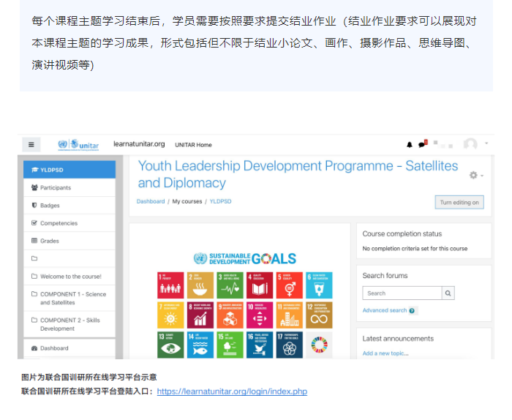Viewport: 512px width, 420px height.
Task: Click the Sustainable Development Goals banner logo
Action: tap(244, 259)
